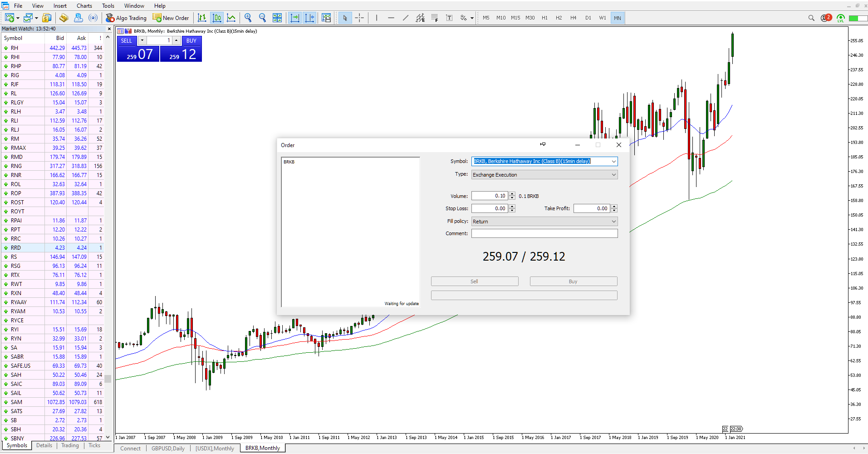Screen dimensions: 868x454
Task: Tile chart windows icon
Action: 277,18
